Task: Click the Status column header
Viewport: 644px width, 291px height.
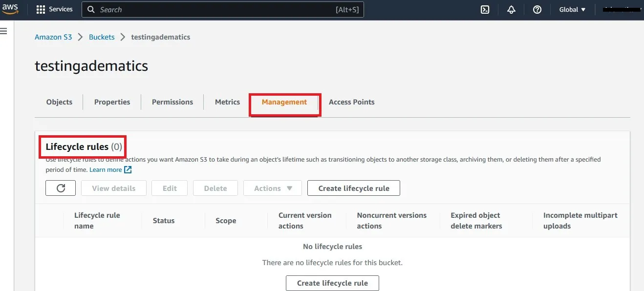Action: [164, 221]
